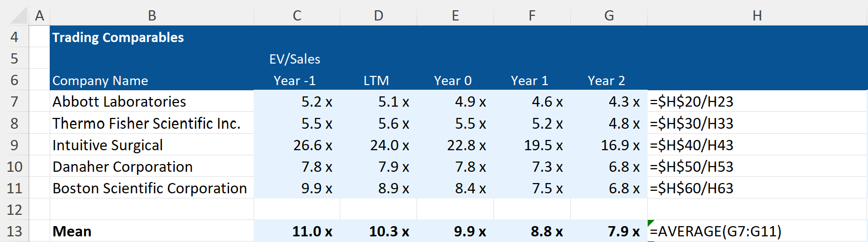Click Thermo Fisher Year 2 value 4.8 x
The height and width of the screenshot is (242, 868).
point(609,123)
